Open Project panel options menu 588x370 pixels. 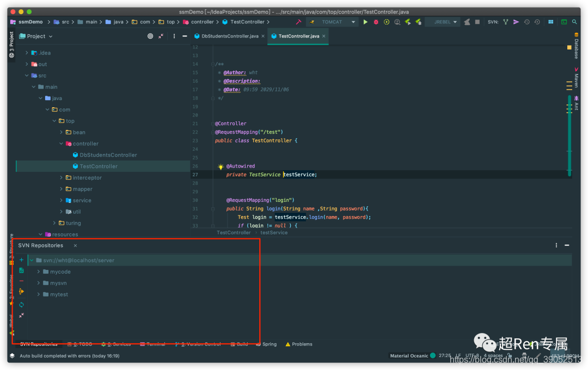pos(174,36)
